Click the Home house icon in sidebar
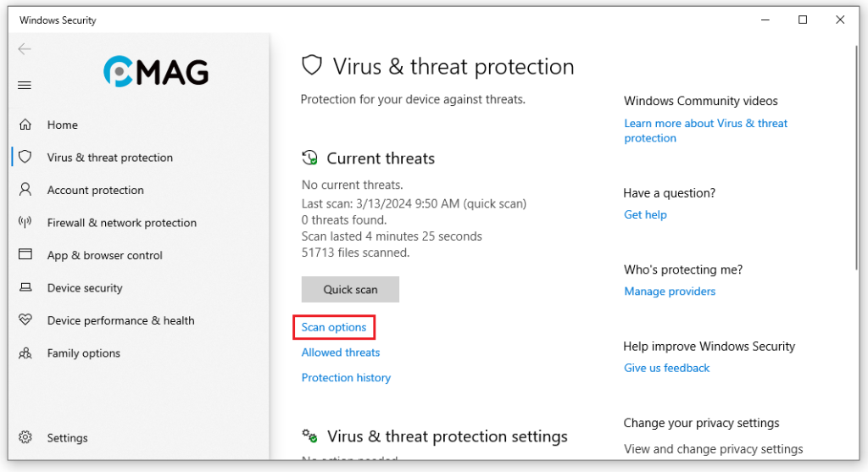This screenshot has width=868, height=472. coord(25,125)
